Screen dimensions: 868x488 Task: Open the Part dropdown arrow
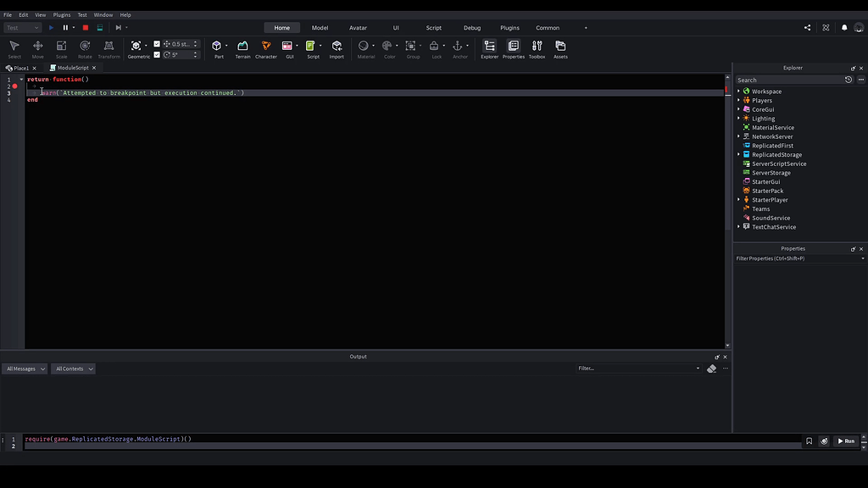[226, 46]
